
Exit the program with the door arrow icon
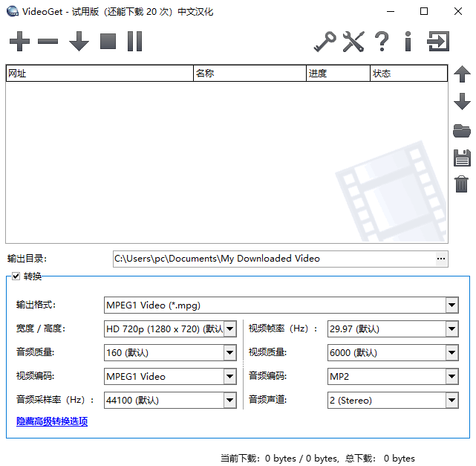pyautogui.click(x=438, y=42)
